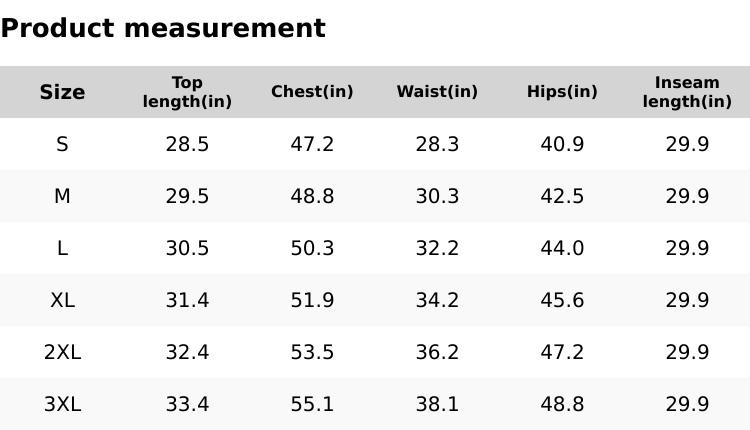Image resolution: width=750 pixels, height=430 pixels.
Task: Select the M size row label
Action: [62, 196]
